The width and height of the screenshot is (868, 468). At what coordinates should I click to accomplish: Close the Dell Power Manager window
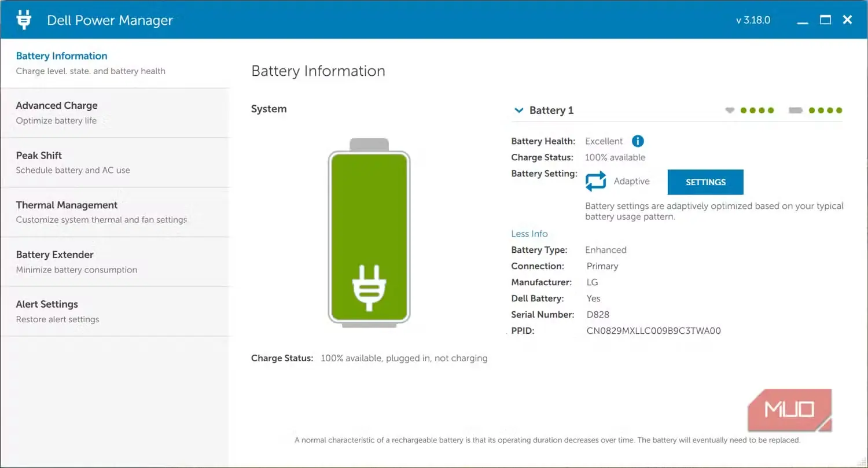coord(848,20)
